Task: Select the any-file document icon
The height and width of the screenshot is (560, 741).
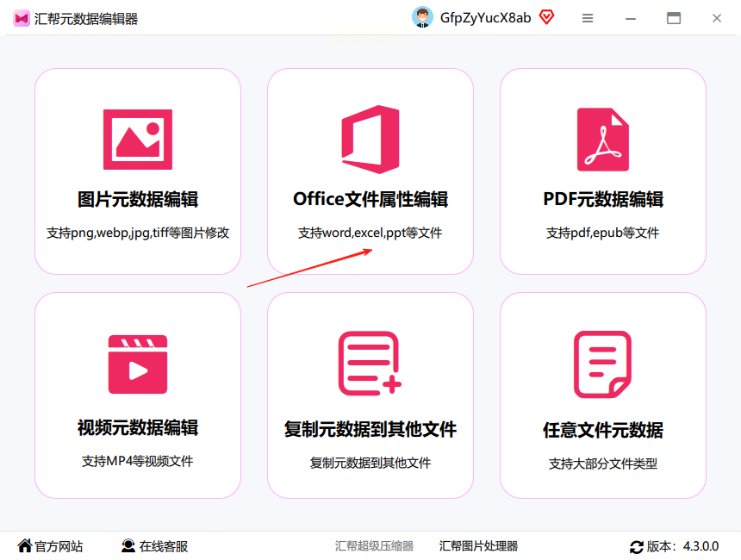Action: 602,364
